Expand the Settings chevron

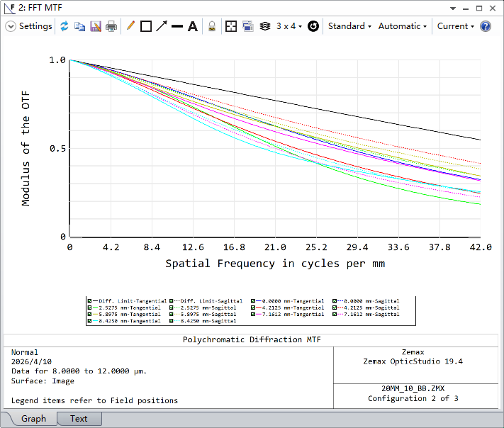[x=11, y=26]
